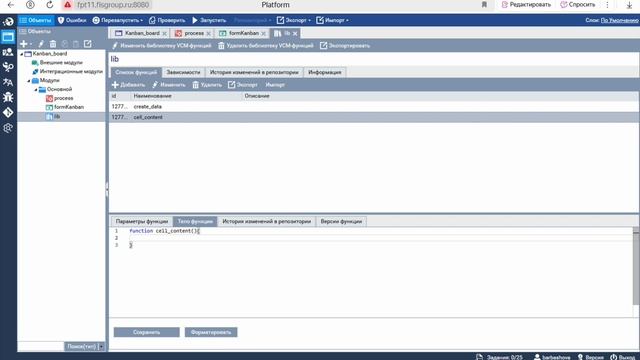
Task: Select Интеграционные модули in the tree
Action: coord(71,71)
